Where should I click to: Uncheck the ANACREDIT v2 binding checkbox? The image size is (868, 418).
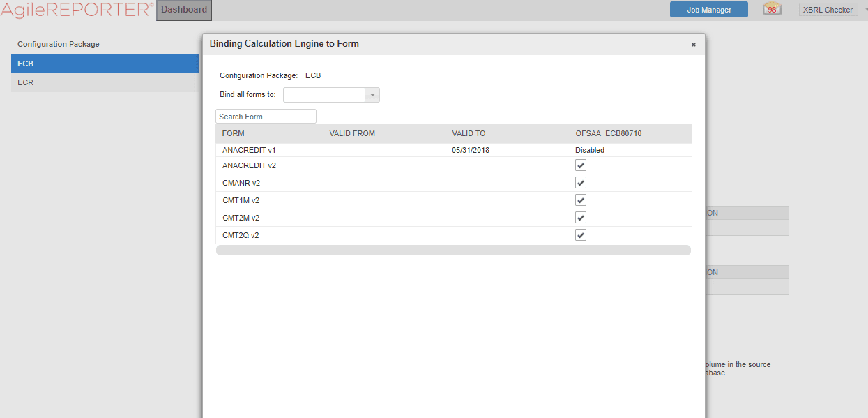pyautogui.click(x=581, y=165)
